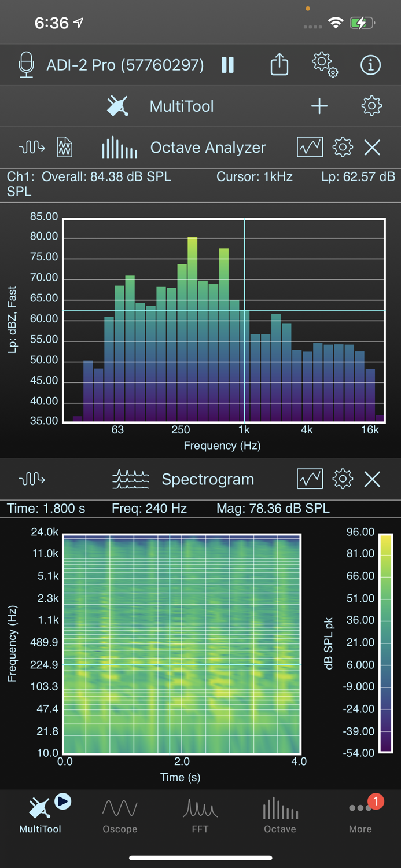401x868 pixels.
Task: Toggle the line chart view in Octave Analyzer
Action: pyautogui.click(x=310, y=147)
